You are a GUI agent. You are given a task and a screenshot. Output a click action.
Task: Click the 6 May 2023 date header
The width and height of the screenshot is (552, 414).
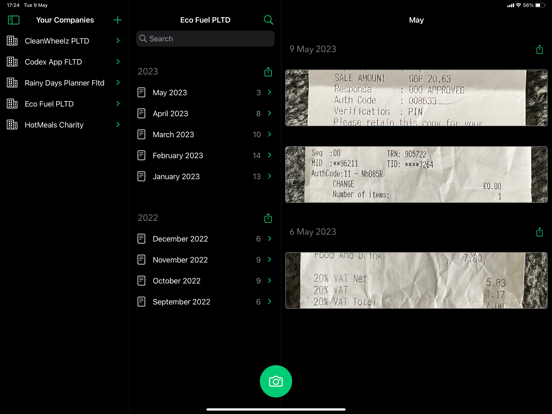click(313, 232)
